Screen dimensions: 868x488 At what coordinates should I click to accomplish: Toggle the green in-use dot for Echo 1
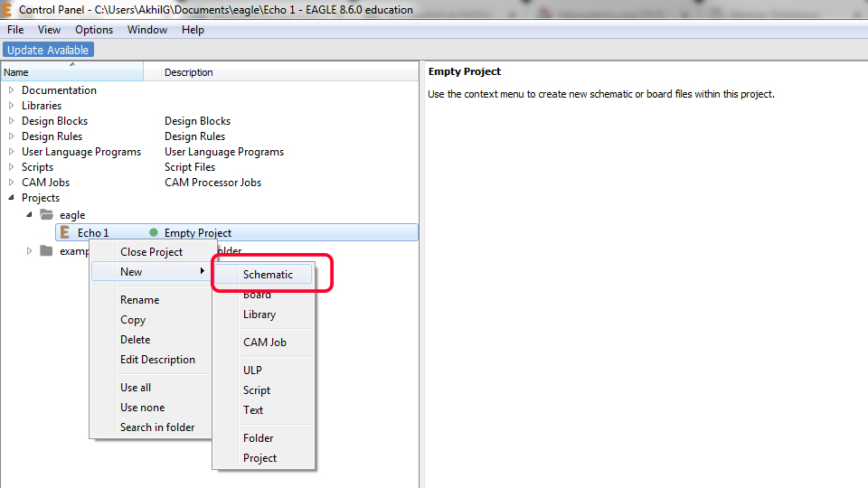point(154,232)
